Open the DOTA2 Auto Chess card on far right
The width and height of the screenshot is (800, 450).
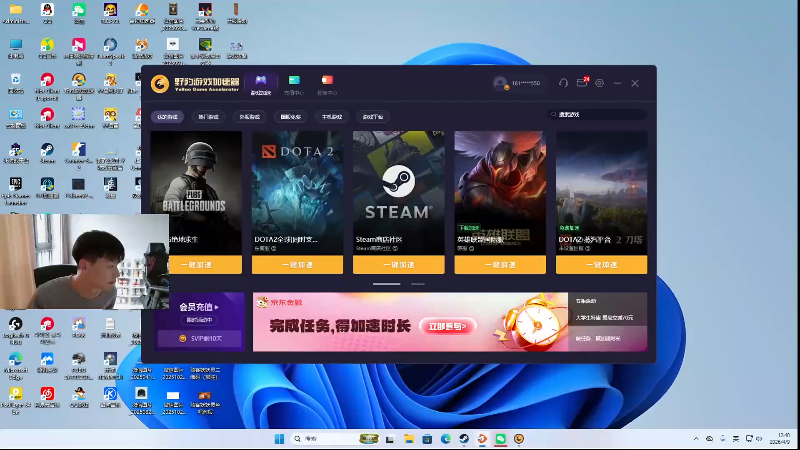coord(602,193)
